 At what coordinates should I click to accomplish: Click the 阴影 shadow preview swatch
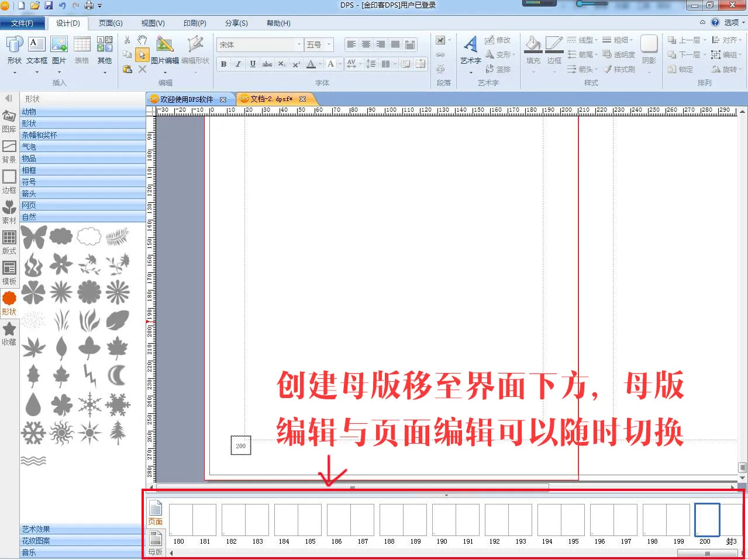[649, 44]
